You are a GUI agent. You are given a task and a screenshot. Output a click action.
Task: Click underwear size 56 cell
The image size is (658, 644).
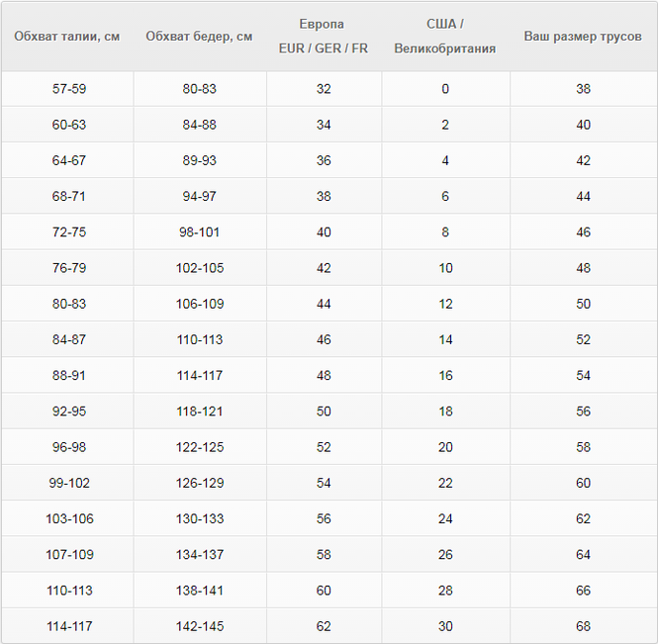(x=583, y=412)
